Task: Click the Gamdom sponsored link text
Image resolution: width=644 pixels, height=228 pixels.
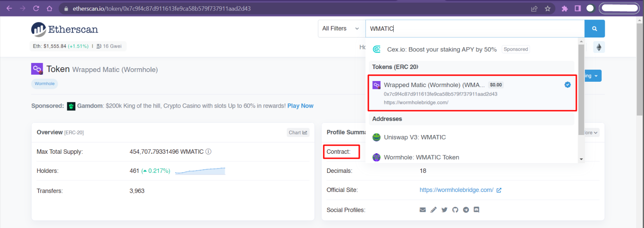Action: tap(90, 106)
